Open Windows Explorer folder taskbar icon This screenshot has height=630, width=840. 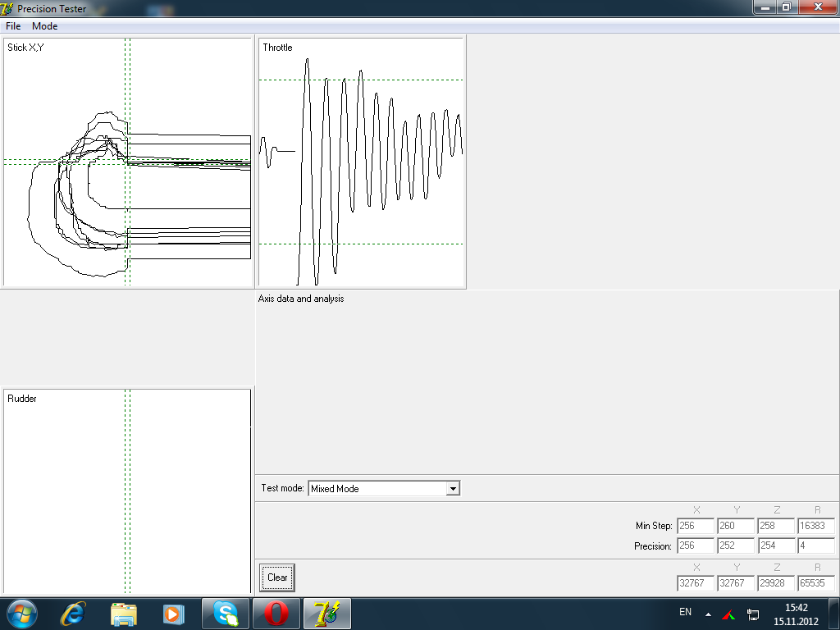[x=124, y=614]
